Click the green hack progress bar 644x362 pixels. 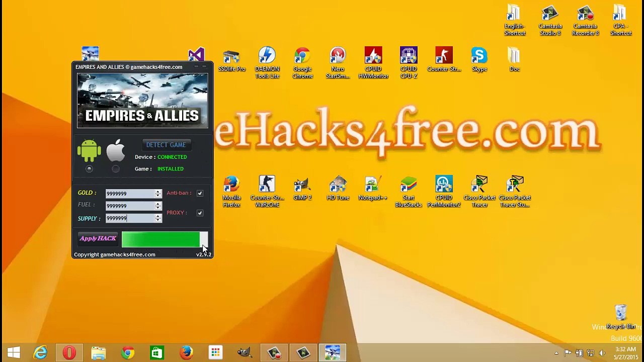pyautogui.click(x=165, y=239)
